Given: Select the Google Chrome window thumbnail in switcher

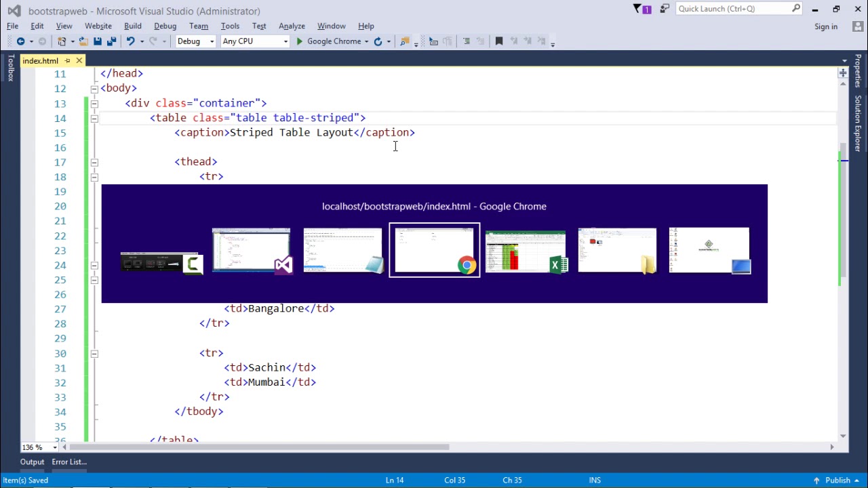Looking at the screenshot, I should pos(435,251).
